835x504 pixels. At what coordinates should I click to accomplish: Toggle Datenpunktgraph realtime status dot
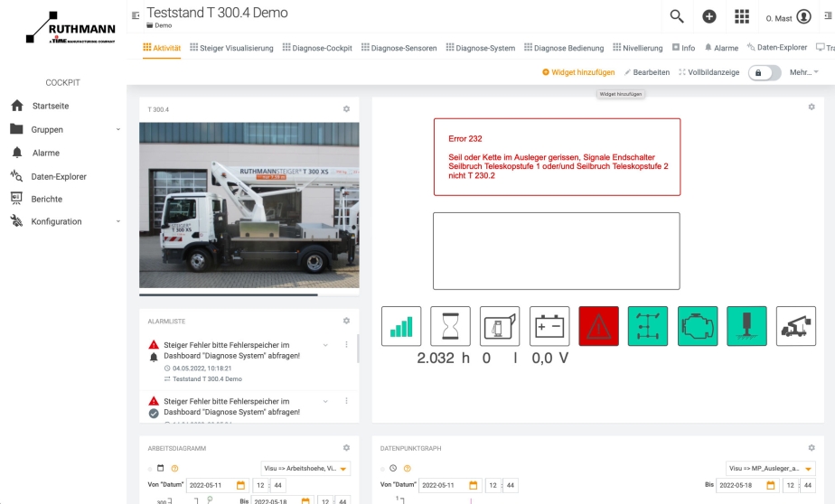click(x=382, y=469)
